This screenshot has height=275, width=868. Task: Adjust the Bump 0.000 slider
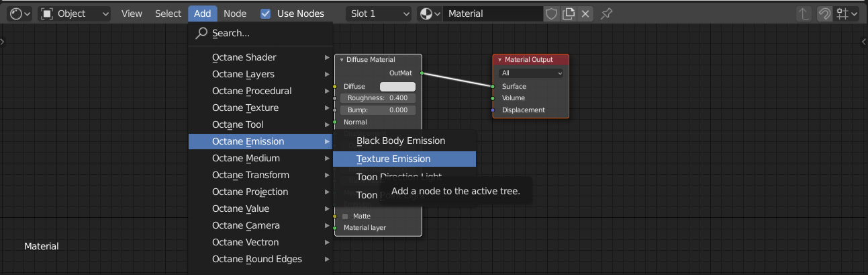coord(378,110)
